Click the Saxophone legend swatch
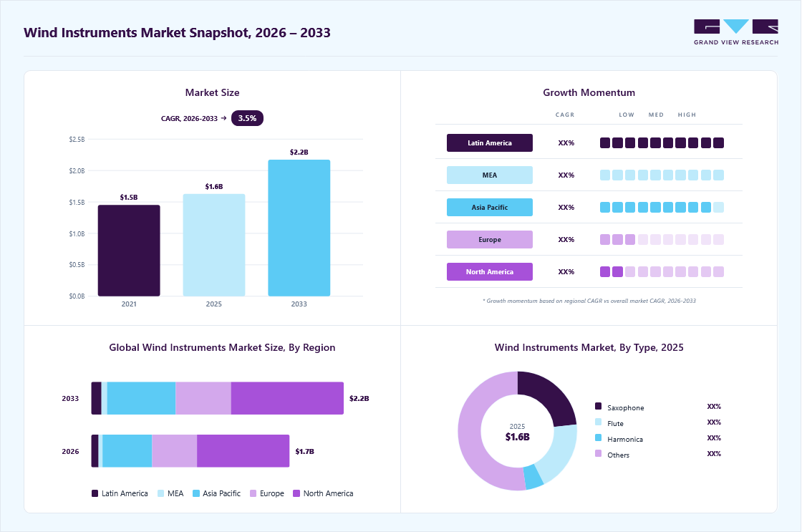Image resolution: width=802 pixels, height=532 pixels. click(599, 406)
